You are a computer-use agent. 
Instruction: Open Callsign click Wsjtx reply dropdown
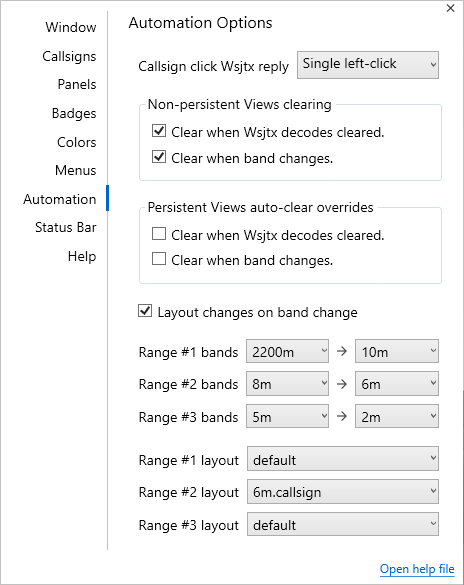point(368,65)
